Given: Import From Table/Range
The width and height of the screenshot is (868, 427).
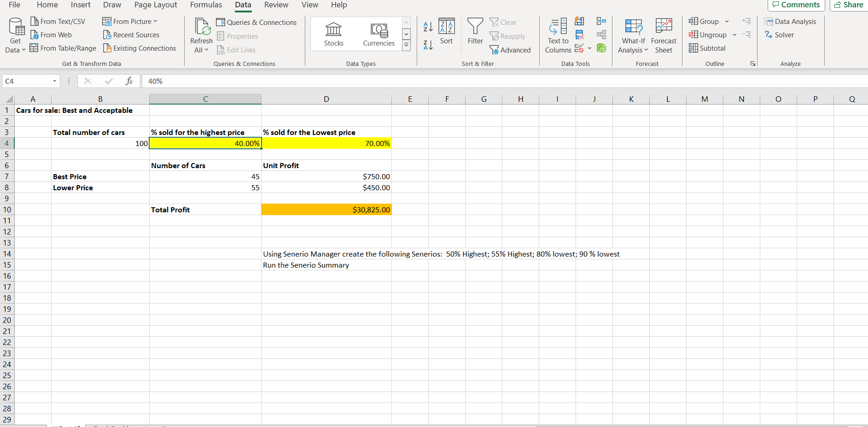Looking at the screenshot, I should tap(63, 48).
